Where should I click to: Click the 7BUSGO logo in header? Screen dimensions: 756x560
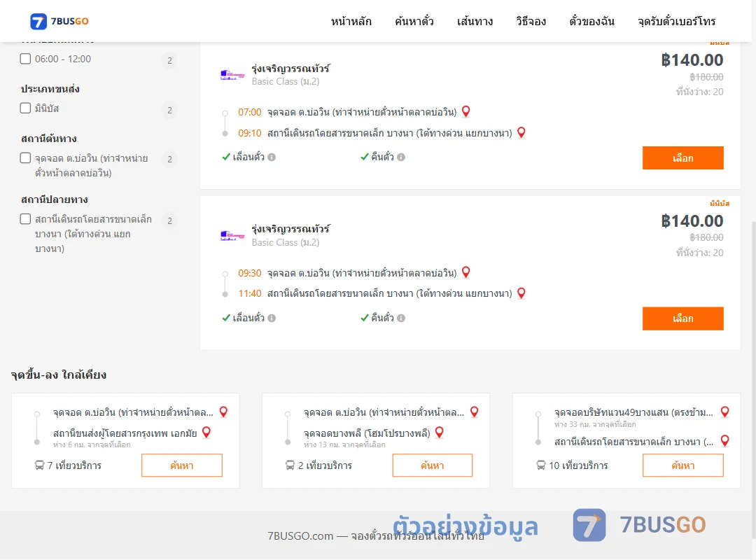point(59,21)
